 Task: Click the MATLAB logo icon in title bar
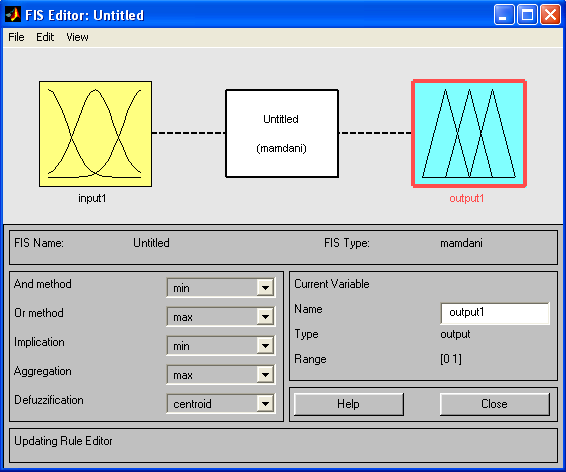(x=13, y=15)
